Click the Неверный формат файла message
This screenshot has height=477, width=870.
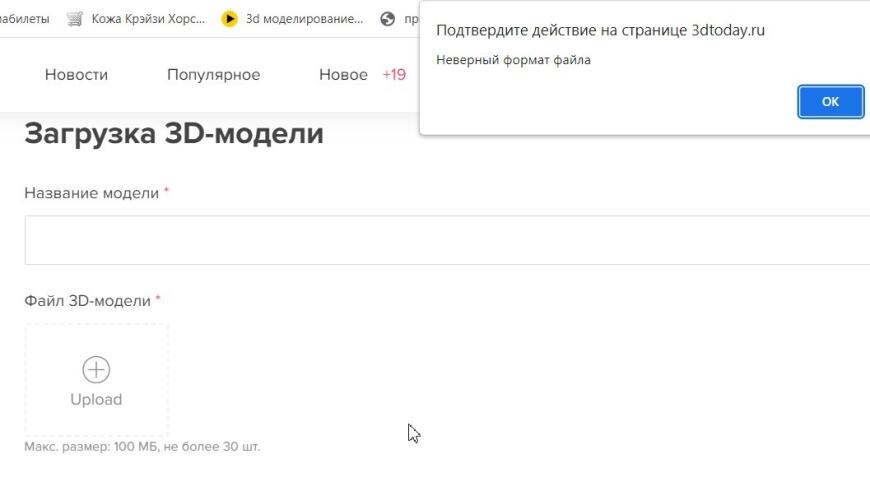(513, 60)
